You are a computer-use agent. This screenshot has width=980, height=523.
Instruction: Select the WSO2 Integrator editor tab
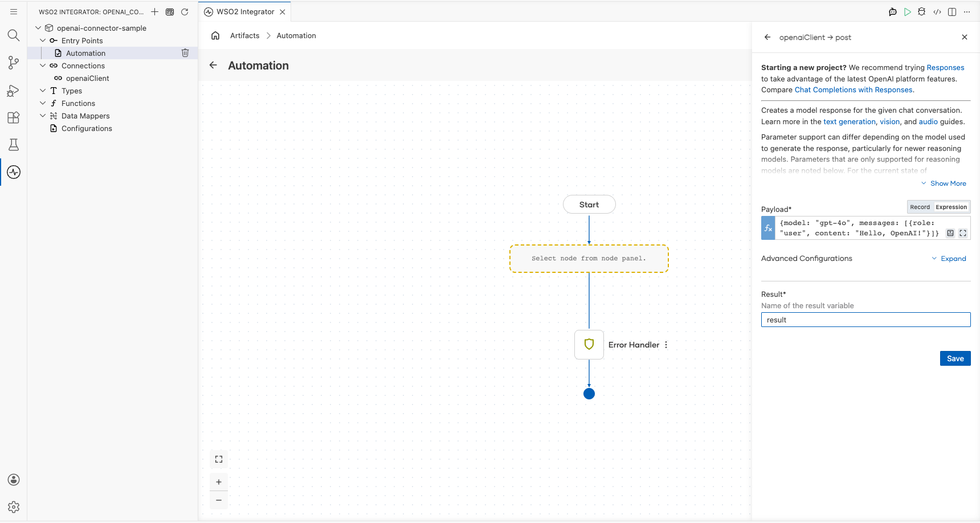(245, 11)
